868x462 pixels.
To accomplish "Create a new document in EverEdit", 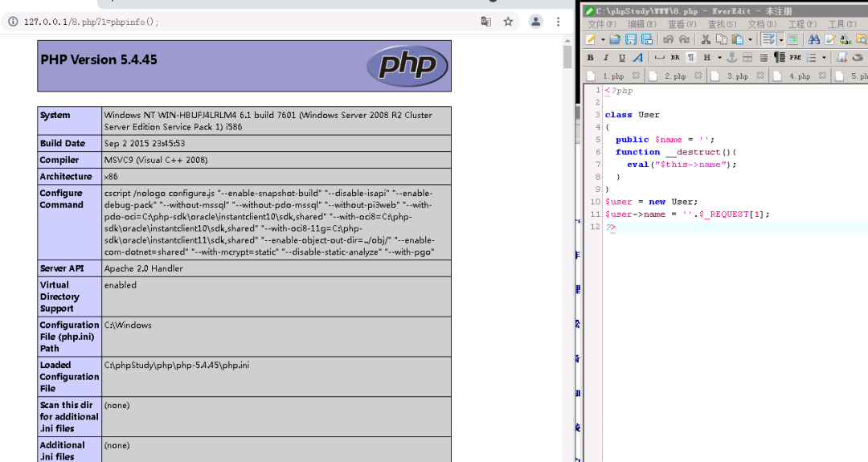I will click(591, 39).
